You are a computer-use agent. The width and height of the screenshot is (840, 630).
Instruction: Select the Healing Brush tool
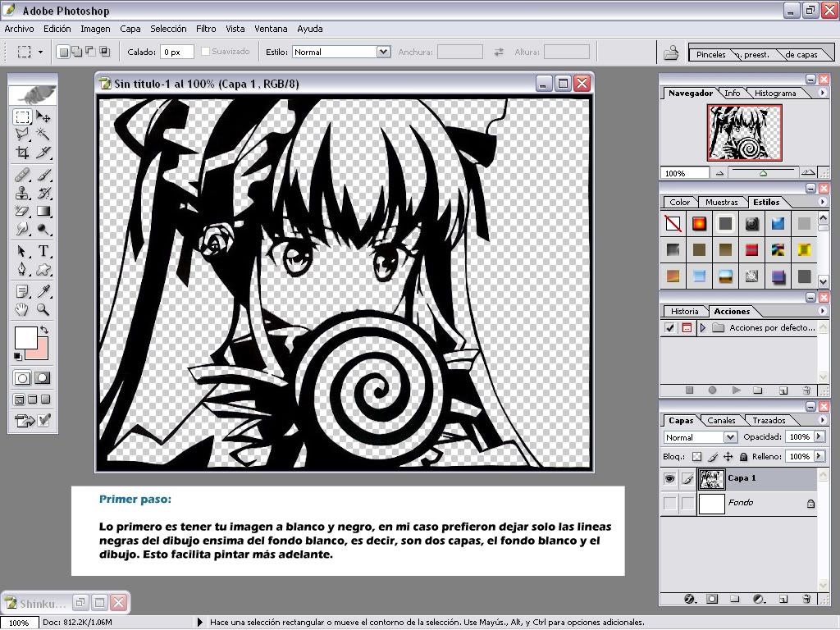[x=22, y=175]
